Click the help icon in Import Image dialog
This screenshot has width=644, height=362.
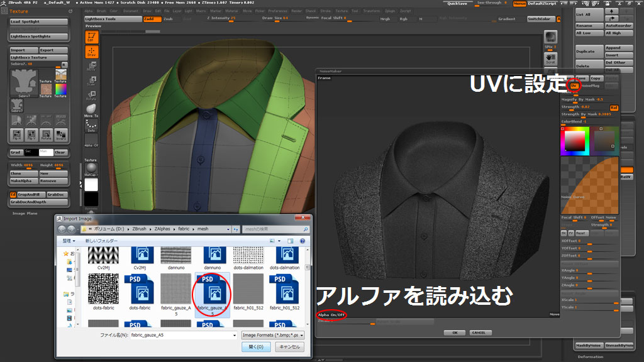[x=303, y=241]
